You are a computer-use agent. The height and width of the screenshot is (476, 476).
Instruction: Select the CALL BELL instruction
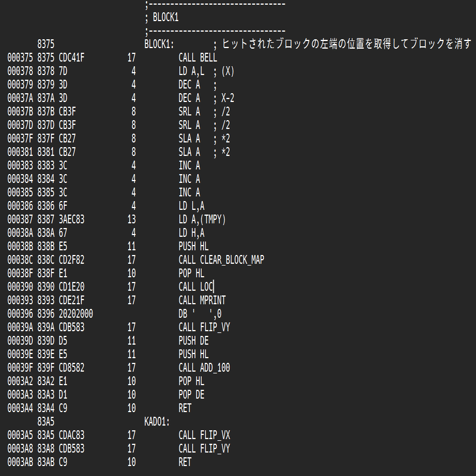coord(198,57)
